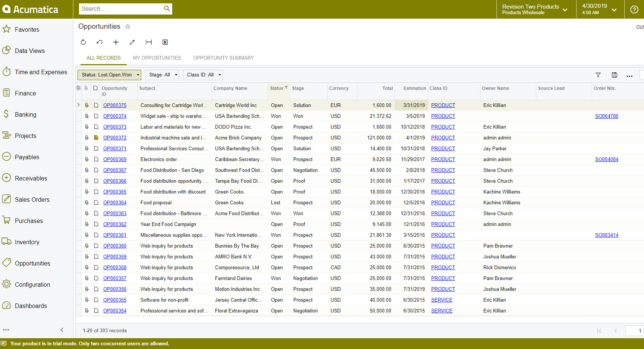The image size is (644, 349).
Task: Export to Excel using the toolbar icon
Action: (x=165, y=42)
